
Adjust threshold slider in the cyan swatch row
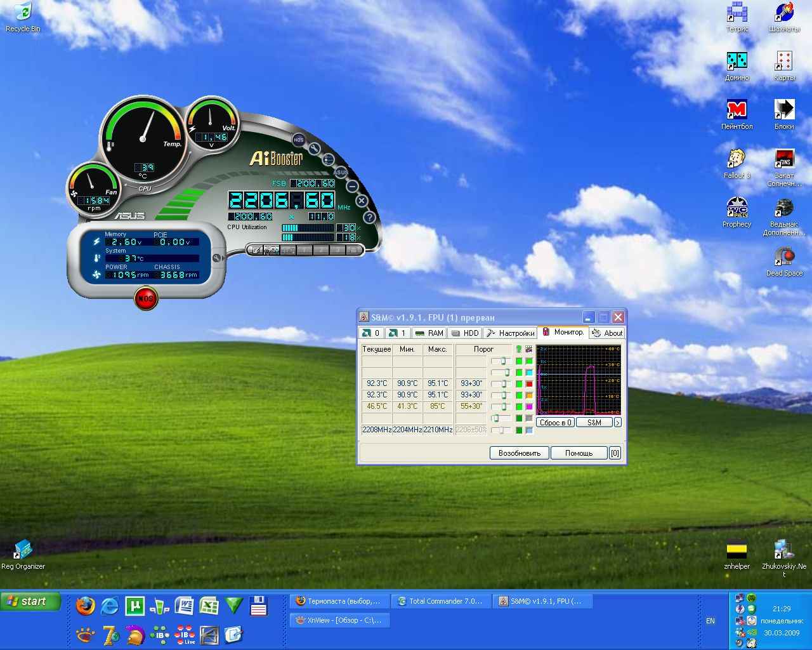pos(501,372)
